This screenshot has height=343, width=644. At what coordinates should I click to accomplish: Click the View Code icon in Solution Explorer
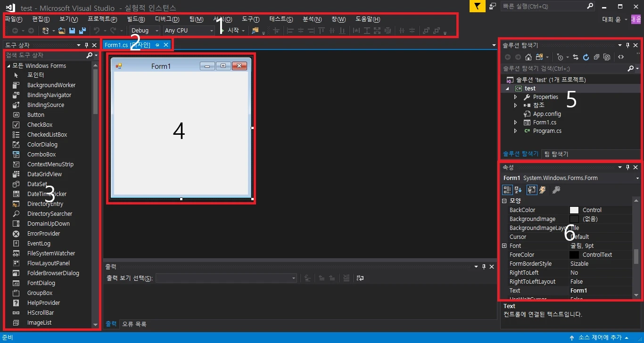621,57
